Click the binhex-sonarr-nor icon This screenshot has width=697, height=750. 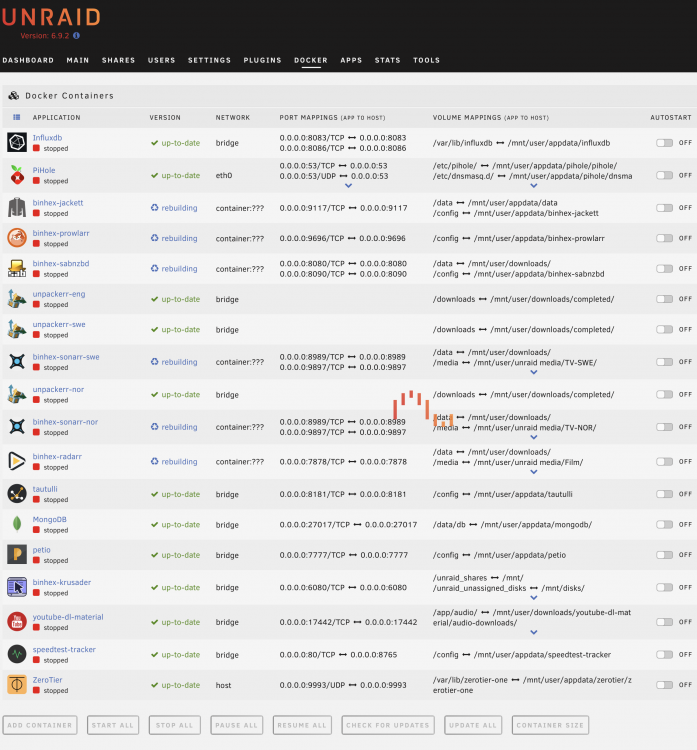[17, 427]
